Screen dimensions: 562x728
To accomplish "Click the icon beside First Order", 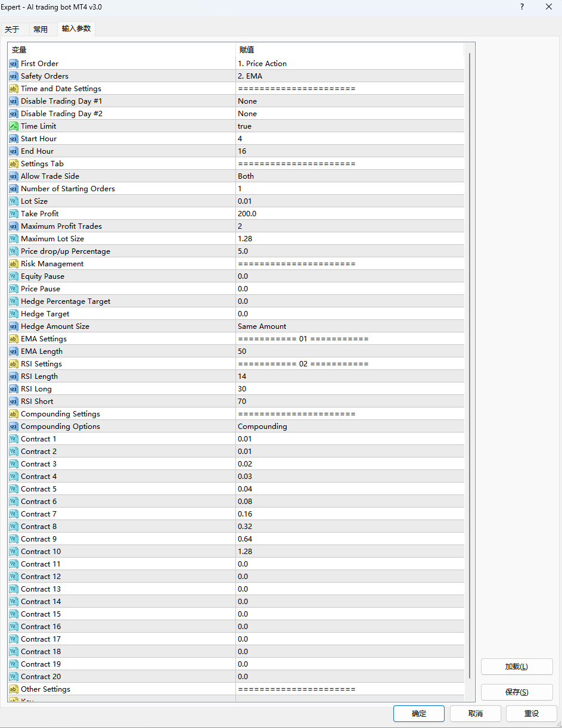I will coord(14,64).
